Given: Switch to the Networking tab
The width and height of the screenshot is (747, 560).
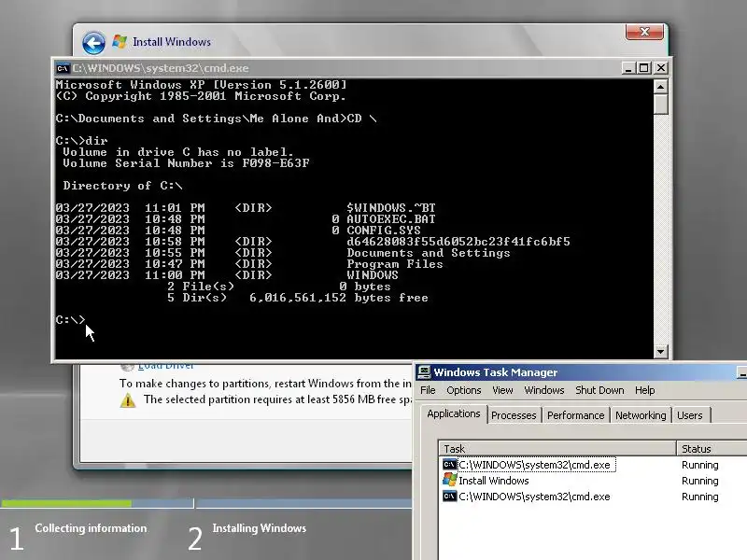Looking at the screenshot, I should pyautogui.click(x=641, y=415).
